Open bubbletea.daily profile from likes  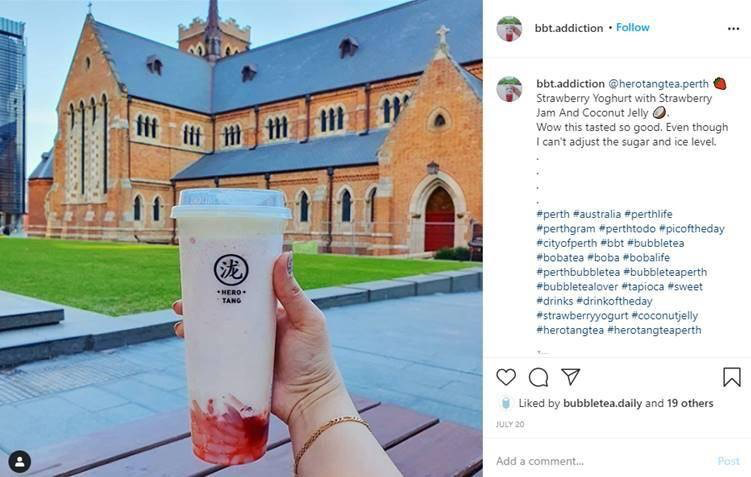click(603, 403)
